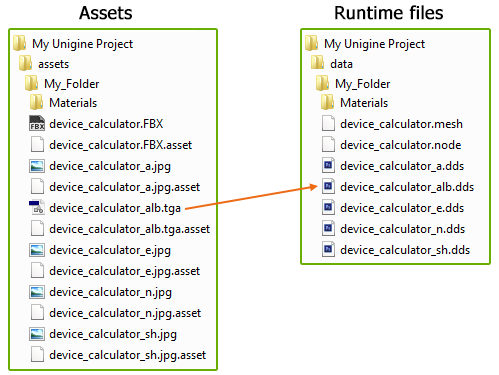Click the data folder icon in Runtime files
The image size is (499, 375).
click(317, 62)
